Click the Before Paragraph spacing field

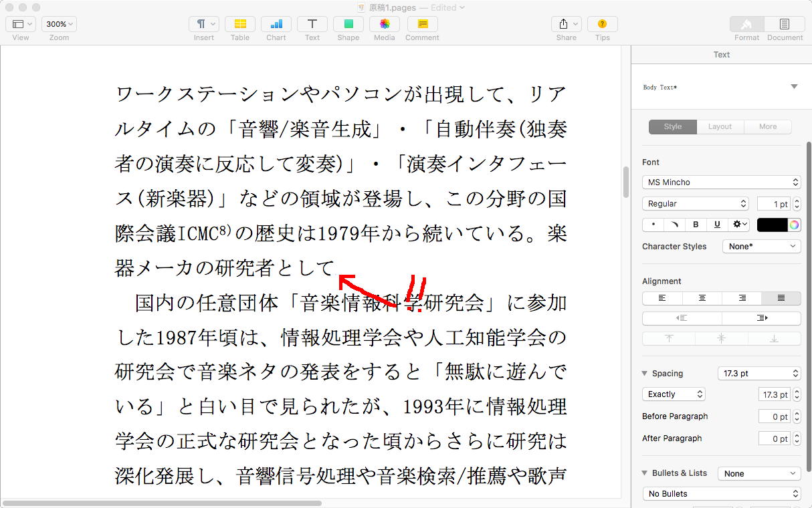coord(773,416)
